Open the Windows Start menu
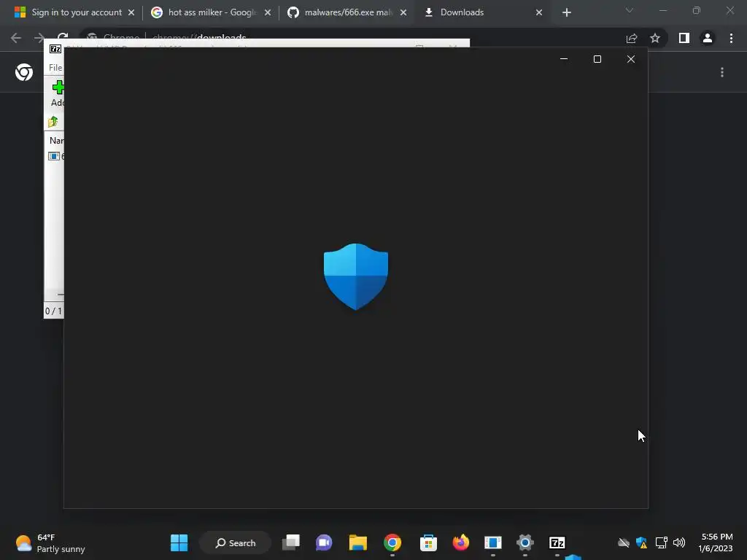This screenshot has width=747, height=560. pyautogui.click(x=179, y=542)
